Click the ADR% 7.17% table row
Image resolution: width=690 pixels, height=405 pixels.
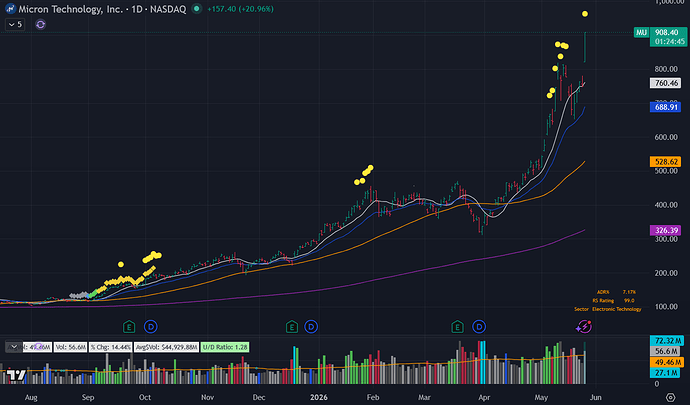coord(616,292)
